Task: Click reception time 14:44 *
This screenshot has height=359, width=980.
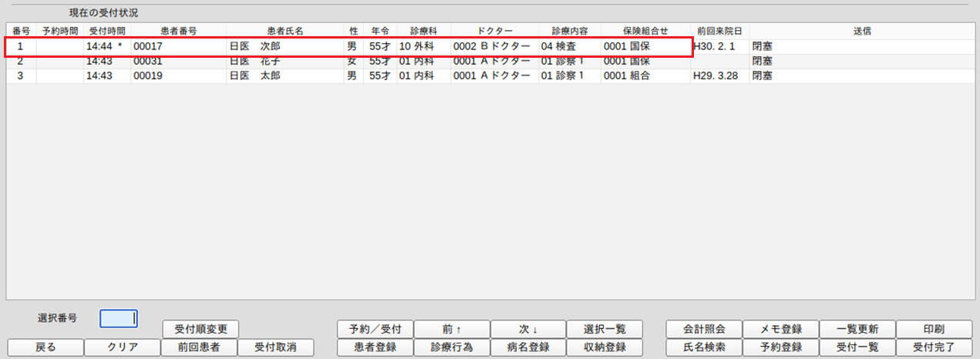Action: pos(104,46)
